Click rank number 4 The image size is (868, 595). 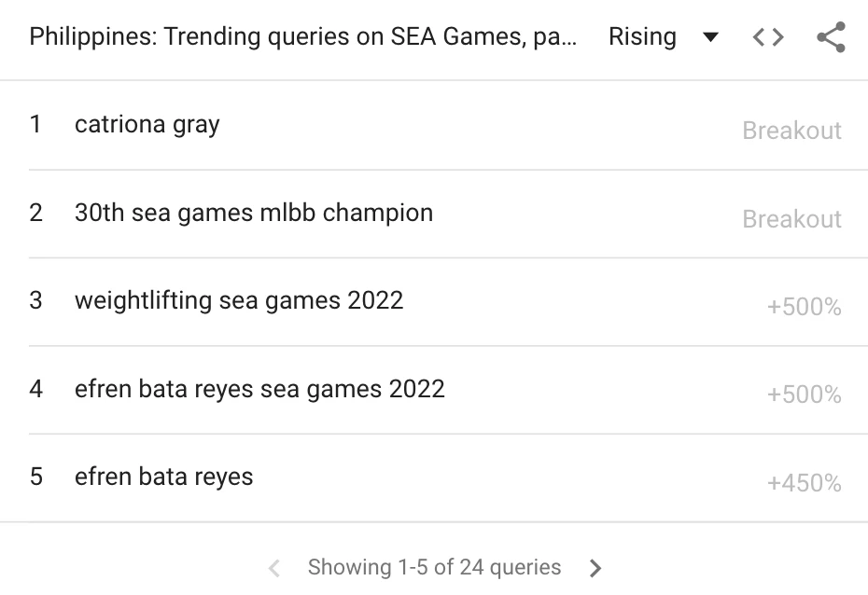35,389
